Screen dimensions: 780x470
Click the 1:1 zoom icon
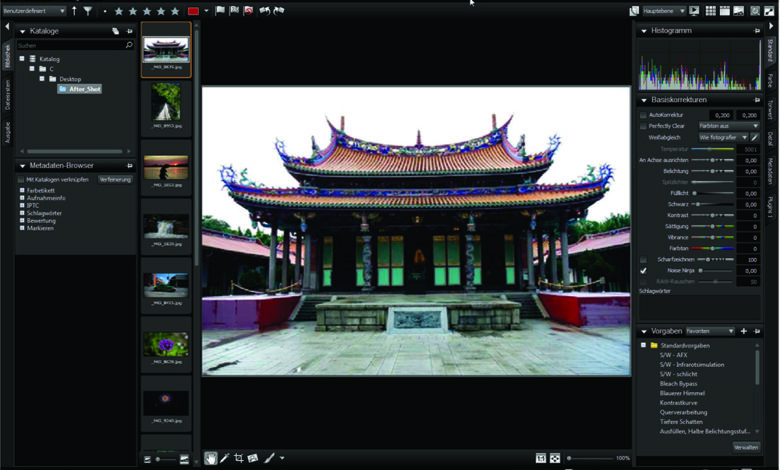coord(540,458)
